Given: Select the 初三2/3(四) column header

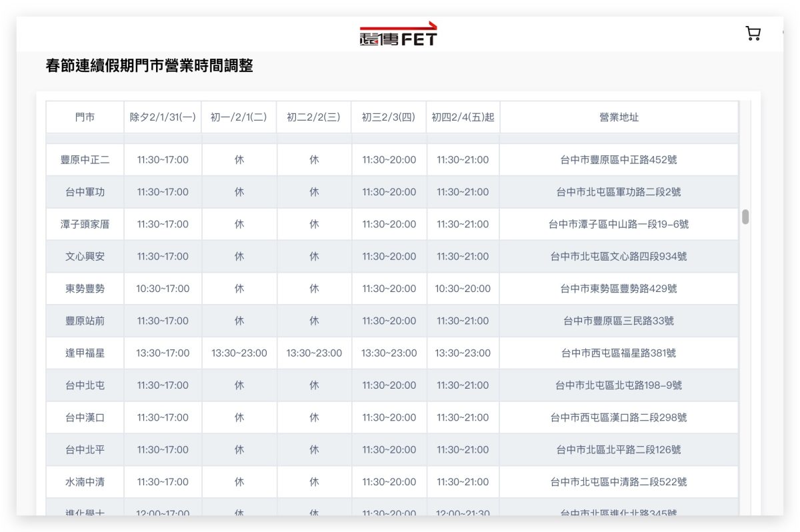Looking at the screenshot, I should point(389,117).
